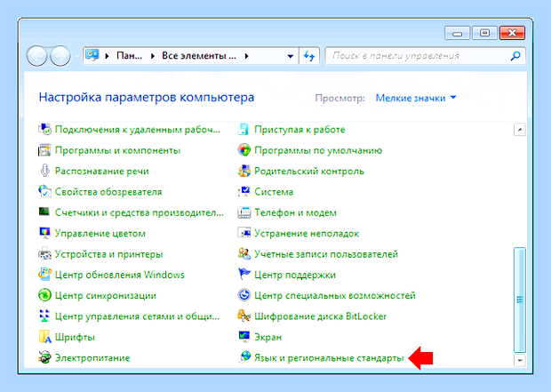Click the network and sharing center icon
This screenshot has height=392, width=551.
click(44, 316)
